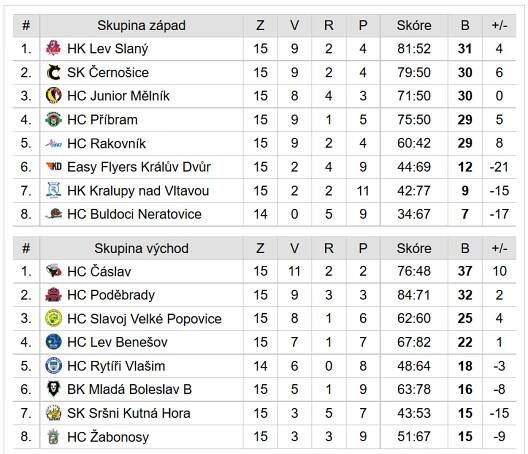Click the Skóre header in západ table

(414, 26)
